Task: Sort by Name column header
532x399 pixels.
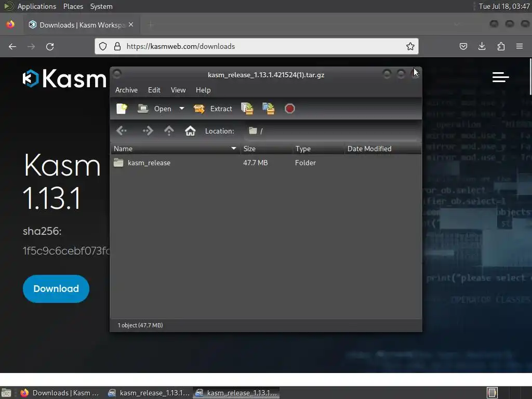Action: (x=176, y=149)
